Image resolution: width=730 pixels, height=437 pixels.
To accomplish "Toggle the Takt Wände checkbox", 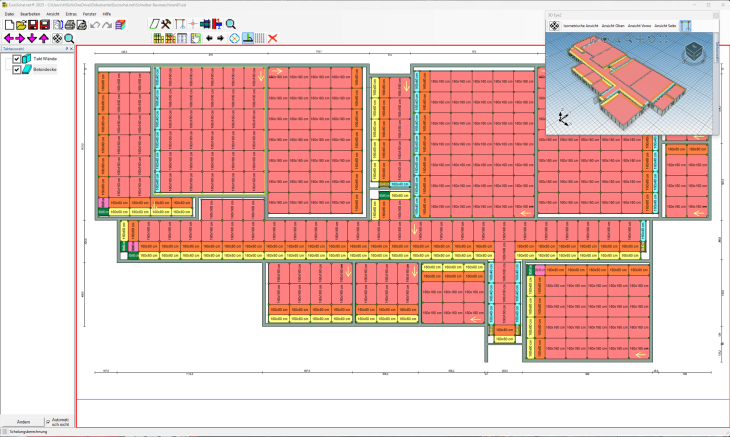I will [x=17, y=59].
